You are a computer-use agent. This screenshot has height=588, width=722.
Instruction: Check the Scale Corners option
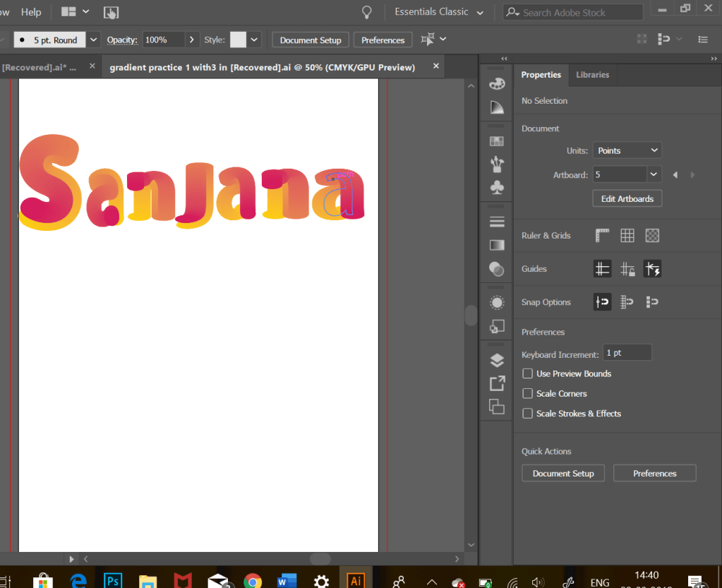527,393
